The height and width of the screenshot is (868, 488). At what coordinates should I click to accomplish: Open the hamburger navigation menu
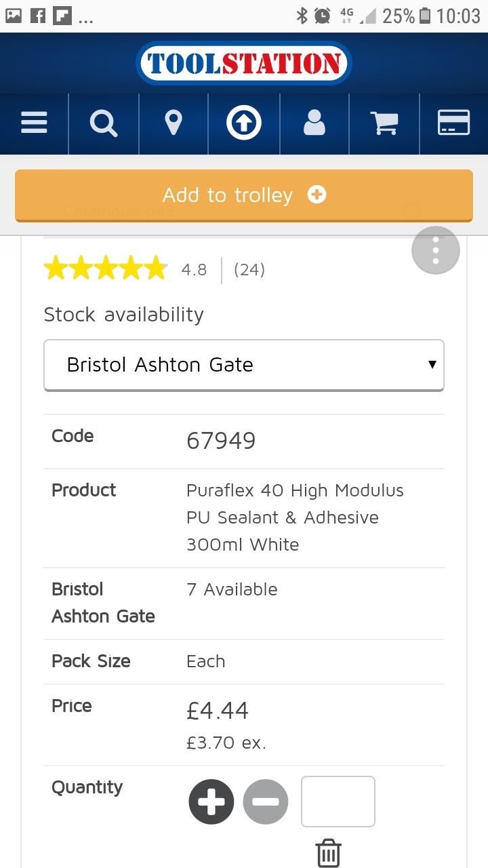pos(34,123)
